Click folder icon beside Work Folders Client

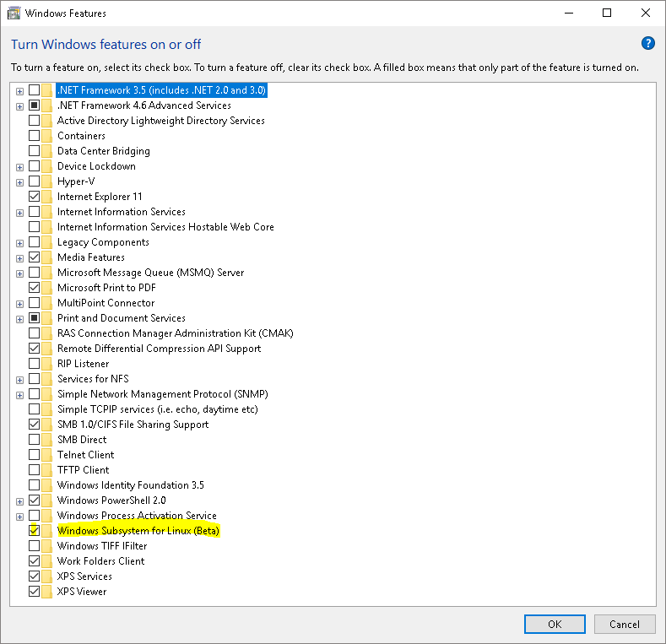[x=47, y=561]
